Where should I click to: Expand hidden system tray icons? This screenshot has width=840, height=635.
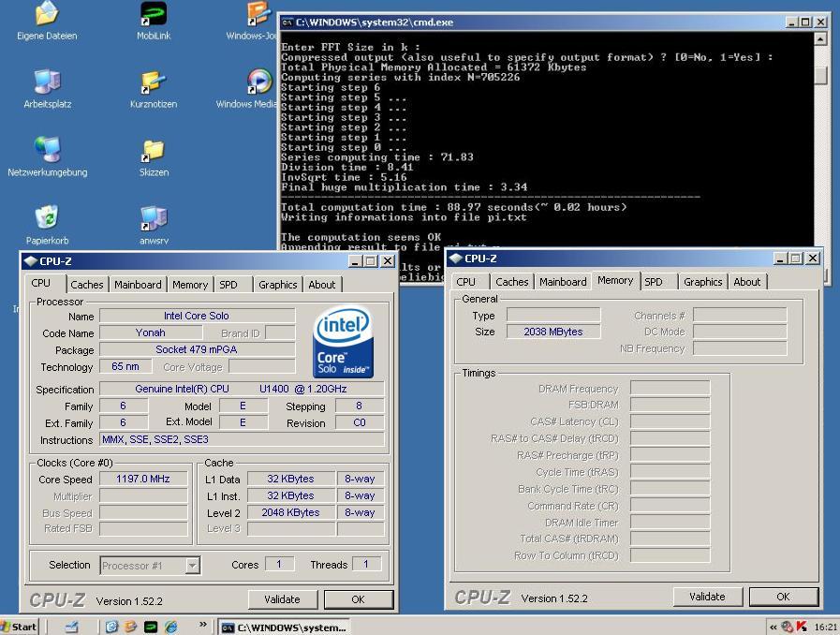[773, 627]
